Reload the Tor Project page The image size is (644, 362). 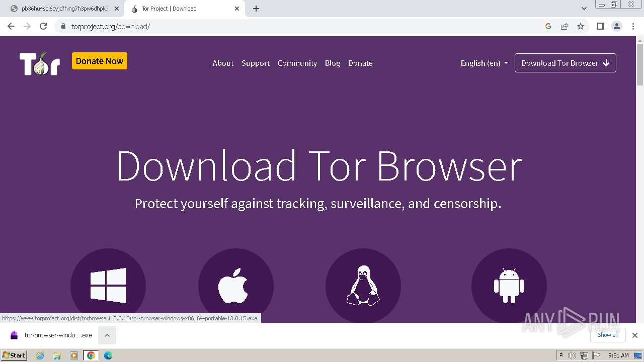click(43, 26)
